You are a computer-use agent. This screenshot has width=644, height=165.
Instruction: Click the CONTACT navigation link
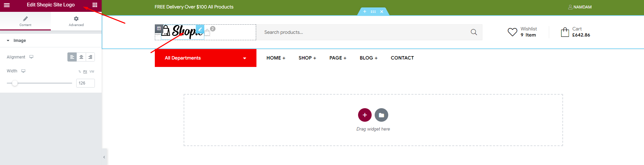402,58
